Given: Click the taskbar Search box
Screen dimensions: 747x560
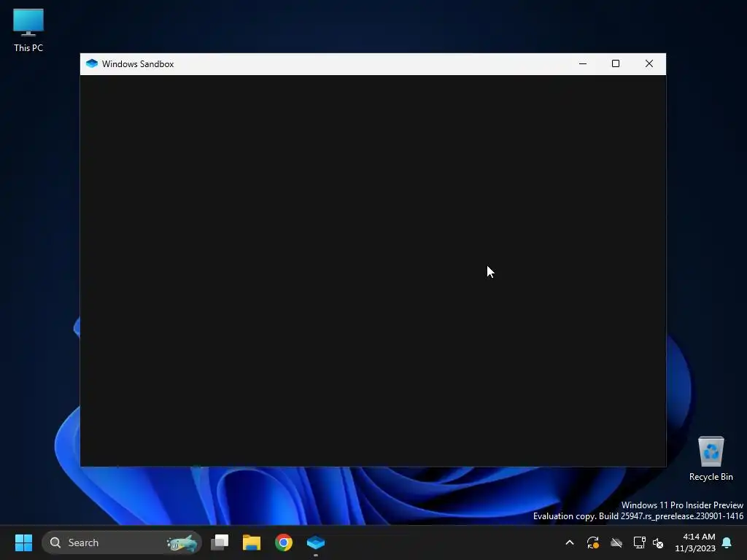Looking at the screenshot, I should [122, 542].
